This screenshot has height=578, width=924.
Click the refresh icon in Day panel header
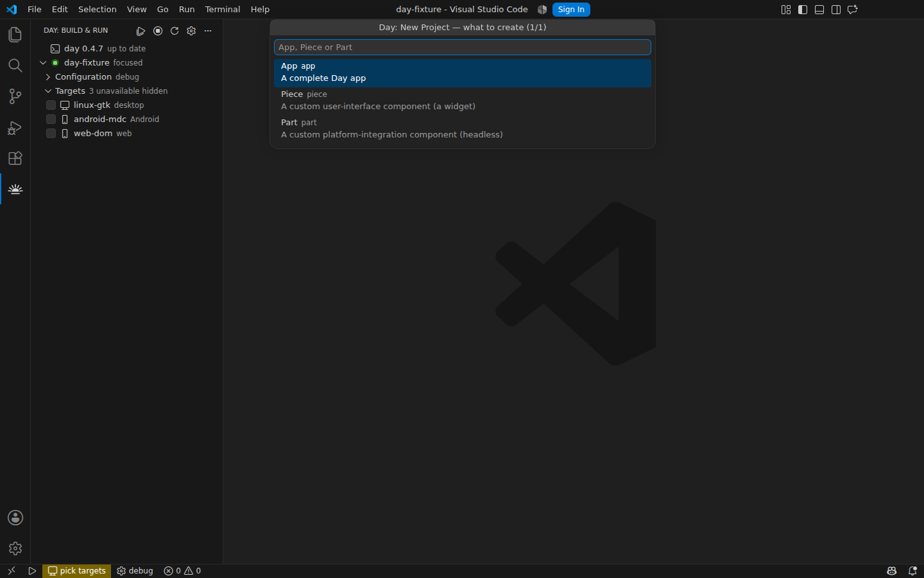click(175, 31)
